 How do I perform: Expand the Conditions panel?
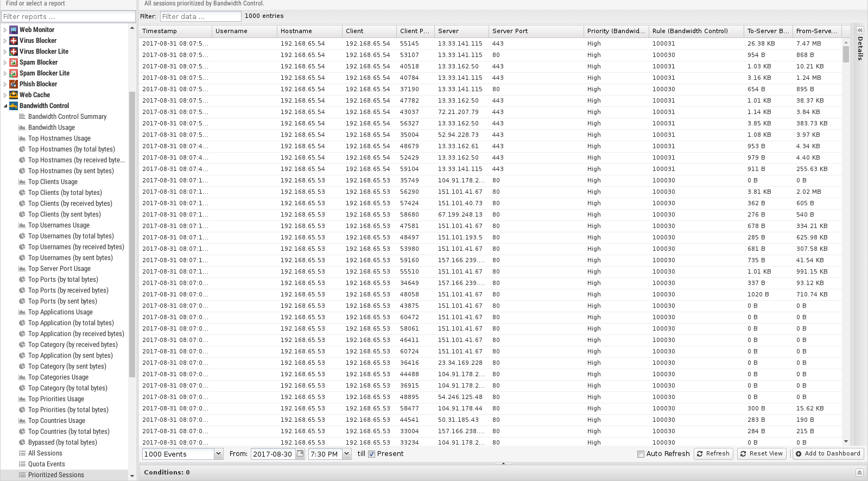click(x=859, y=472)
